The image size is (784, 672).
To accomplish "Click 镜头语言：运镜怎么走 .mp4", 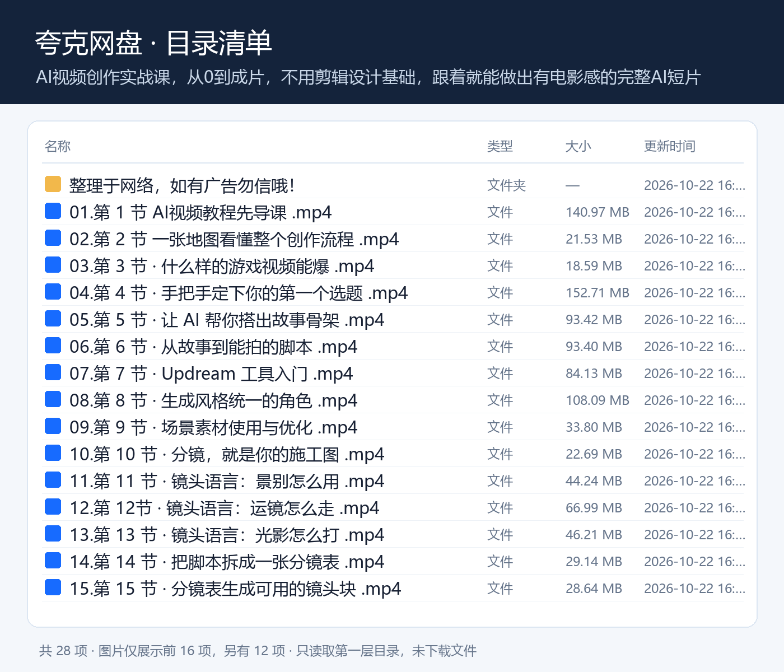I will coord(273,508).
